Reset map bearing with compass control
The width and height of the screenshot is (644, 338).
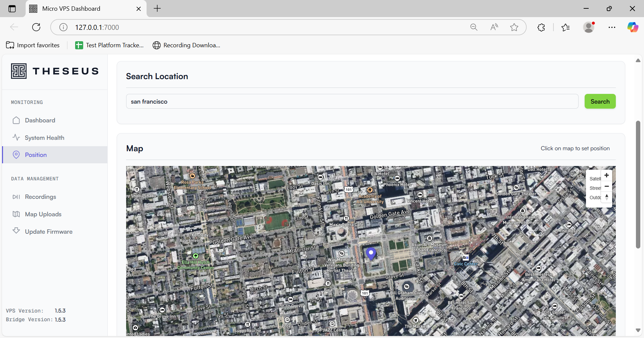[606, 197]
